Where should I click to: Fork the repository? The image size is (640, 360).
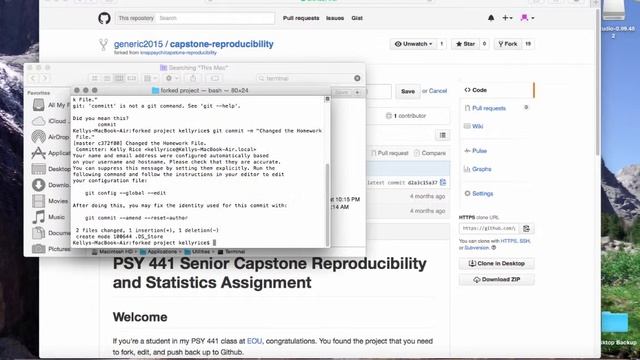tap(507, 44)
